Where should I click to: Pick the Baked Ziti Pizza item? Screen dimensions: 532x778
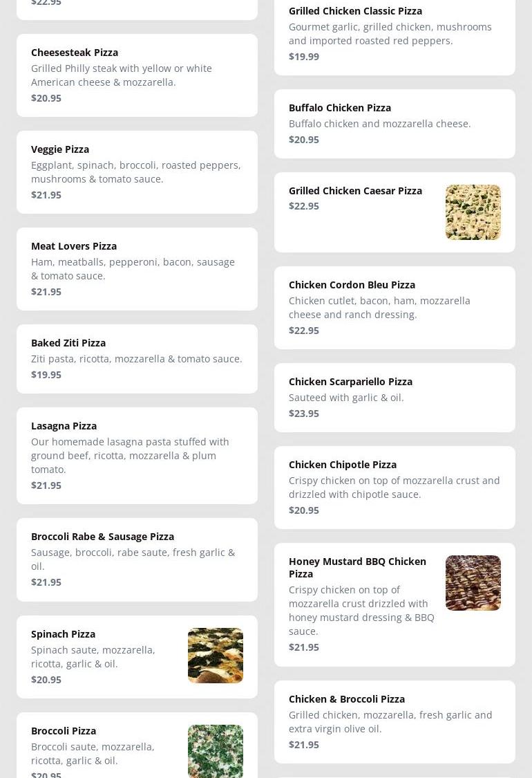pyautogui.click(x=137, y=359)
